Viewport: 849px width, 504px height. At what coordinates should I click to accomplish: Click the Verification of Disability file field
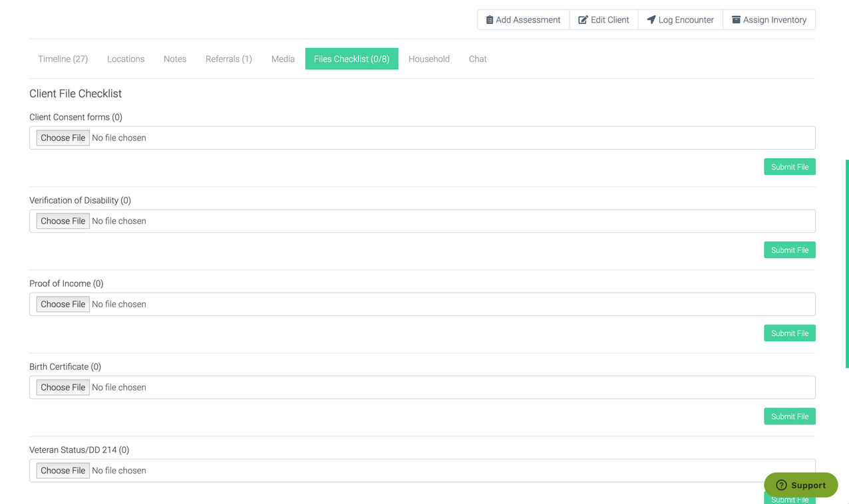click(x=423, y=221)
